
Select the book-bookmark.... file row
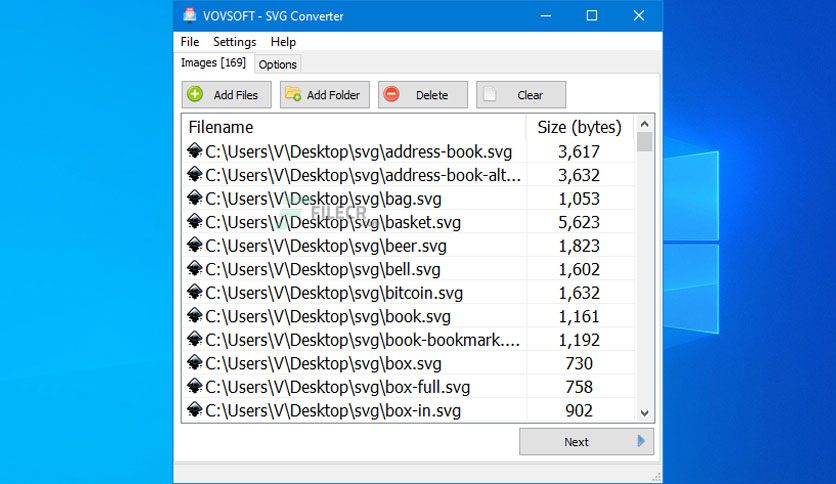[x=409, y=340]
